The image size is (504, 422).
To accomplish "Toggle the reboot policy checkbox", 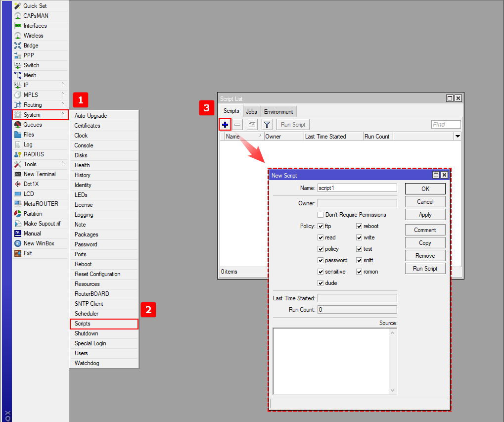I will [359, 226].
